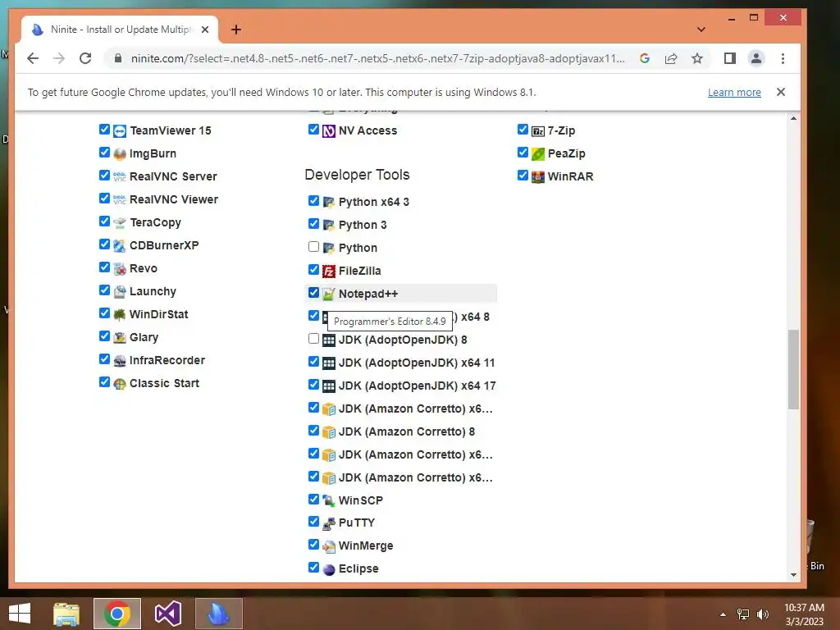Open the Chrome tab search chevron
This screenshot has height=630, width=840.
701,30
